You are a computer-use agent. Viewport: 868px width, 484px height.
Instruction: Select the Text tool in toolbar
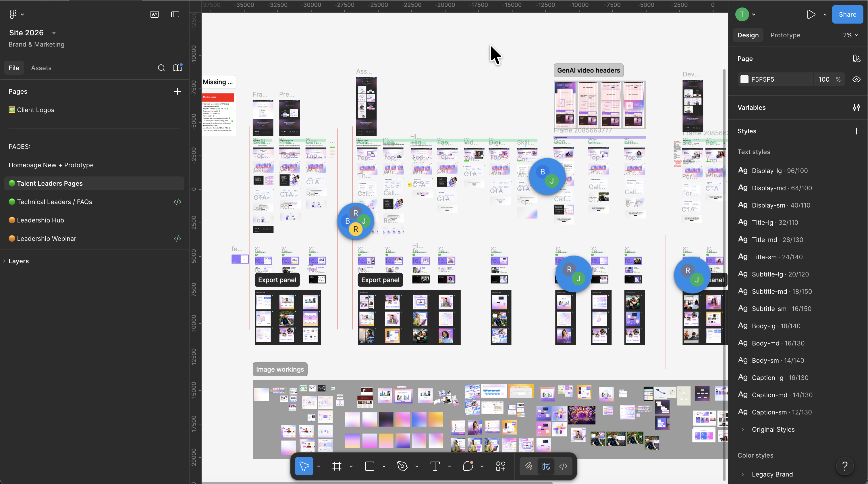pyautogui.click(x=435, y=466)
